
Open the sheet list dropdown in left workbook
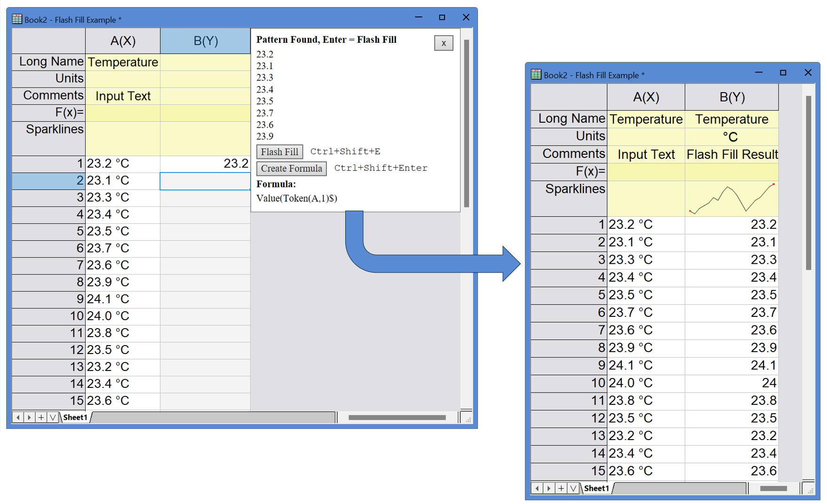(x=53, y=417)
